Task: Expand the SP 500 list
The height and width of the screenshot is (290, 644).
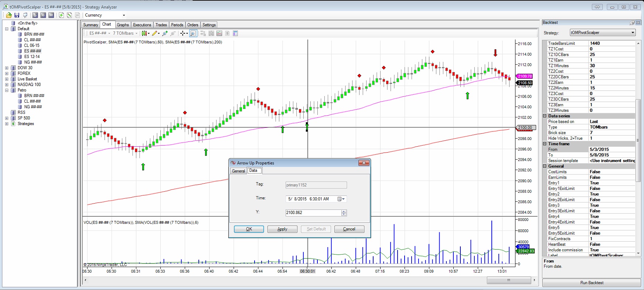Action: (x=7, y=118)
